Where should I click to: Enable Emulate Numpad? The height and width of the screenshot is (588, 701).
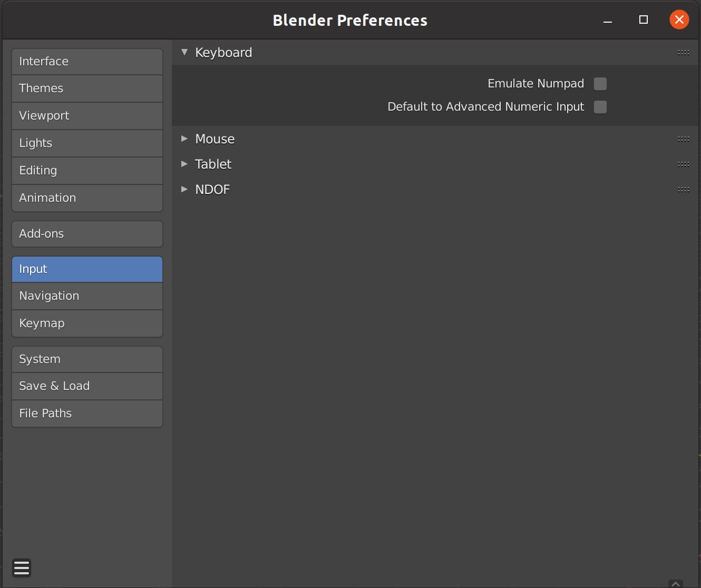pos(600,83)
